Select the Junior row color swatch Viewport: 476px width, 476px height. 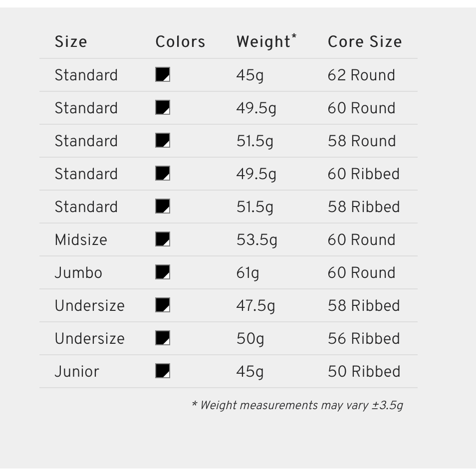163,371
